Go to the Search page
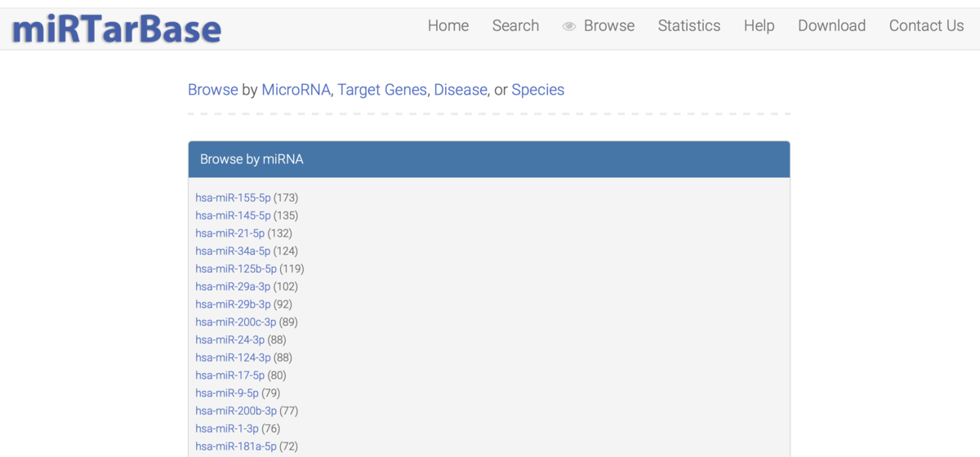Viewport: 980px width, 457px height. coord(515,26)
